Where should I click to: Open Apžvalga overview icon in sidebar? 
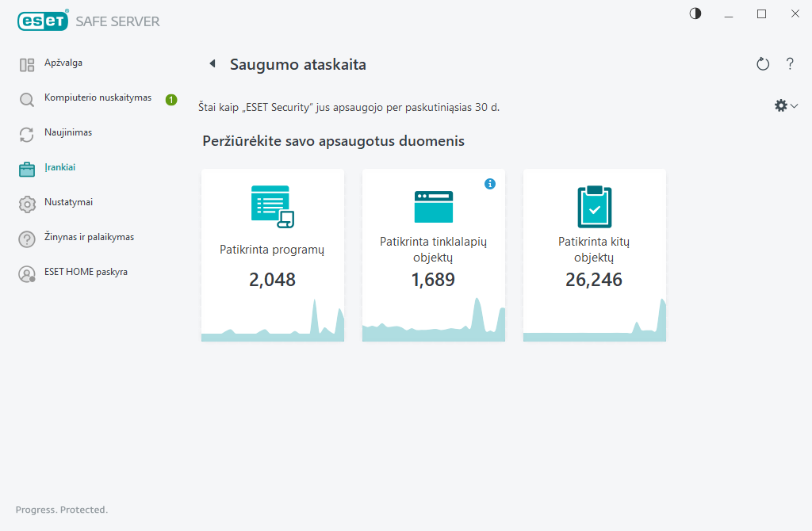point(27,65)
